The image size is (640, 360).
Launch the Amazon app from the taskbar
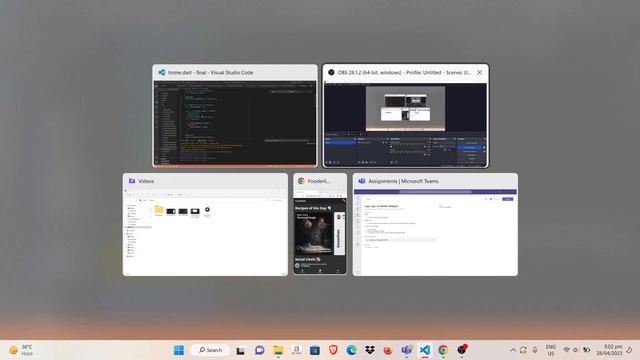(x=296, y=350)
